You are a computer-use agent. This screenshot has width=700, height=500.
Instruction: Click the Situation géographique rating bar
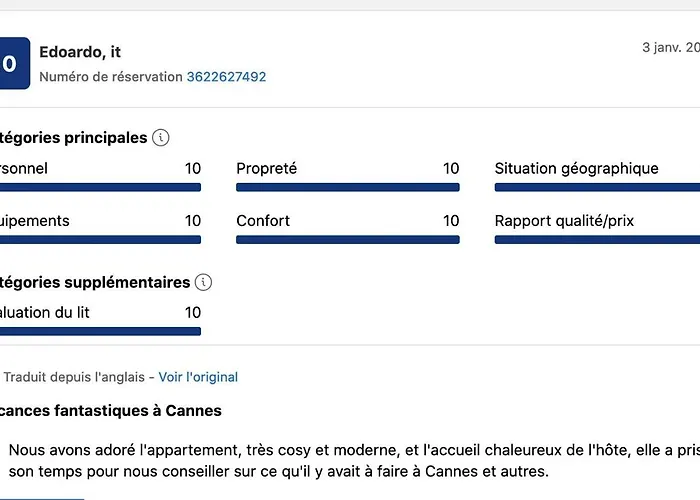click(x=597, y=187)
